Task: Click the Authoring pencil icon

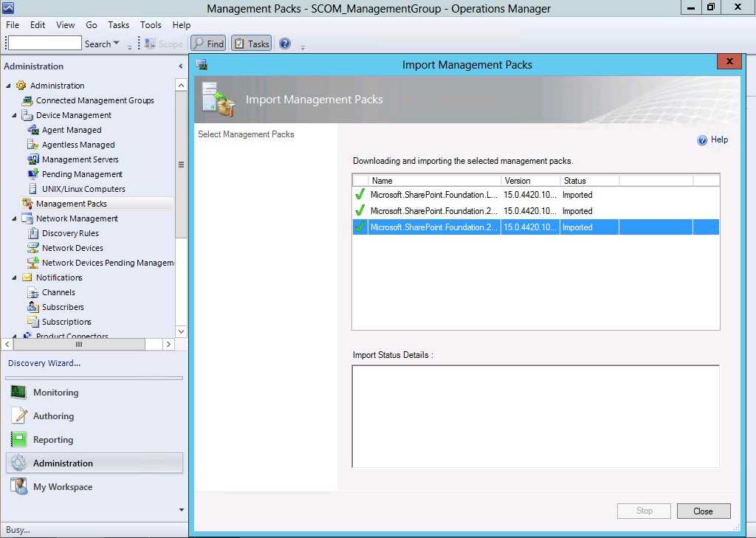Action: pyautogui.click(x=19, y=415)
